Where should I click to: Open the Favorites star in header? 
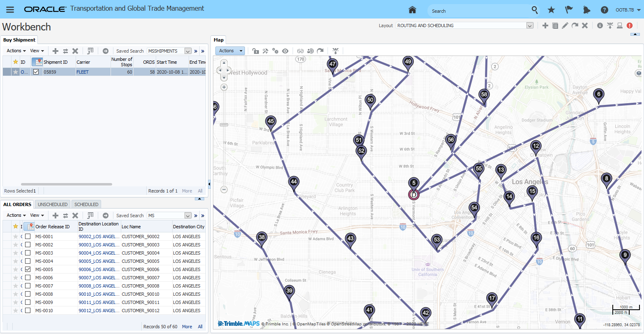point(551,10)
